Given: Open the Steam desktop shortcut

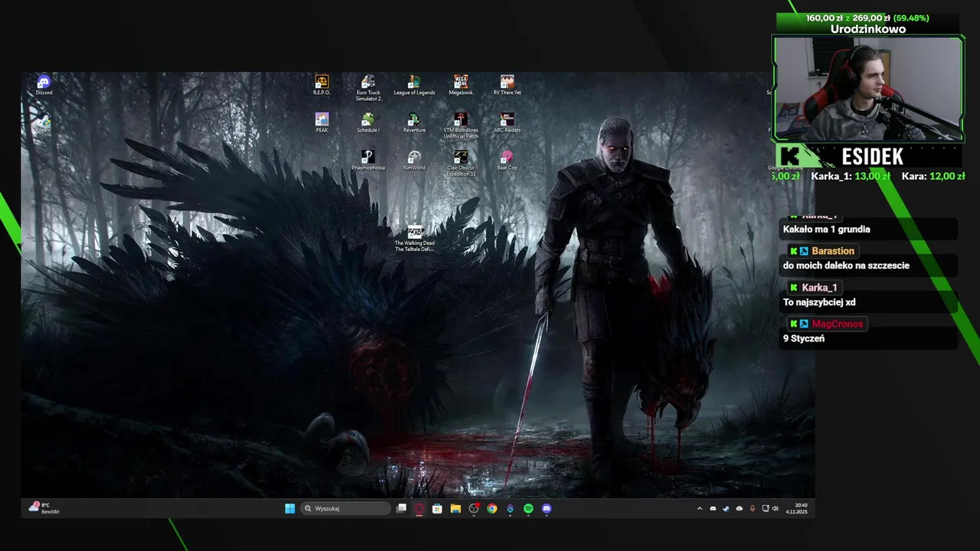Looking at the screenshot, I should click(44, 123).
